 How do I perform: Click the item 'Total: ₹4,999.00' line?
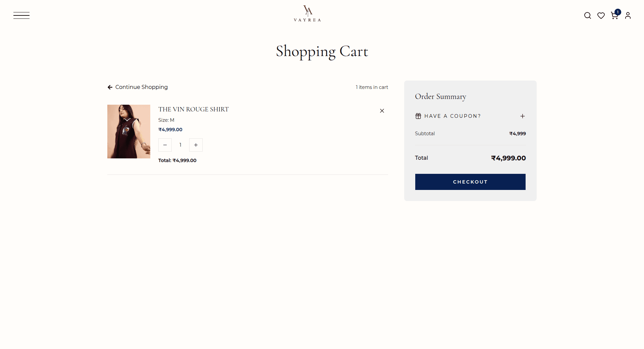tap(177, 160)
